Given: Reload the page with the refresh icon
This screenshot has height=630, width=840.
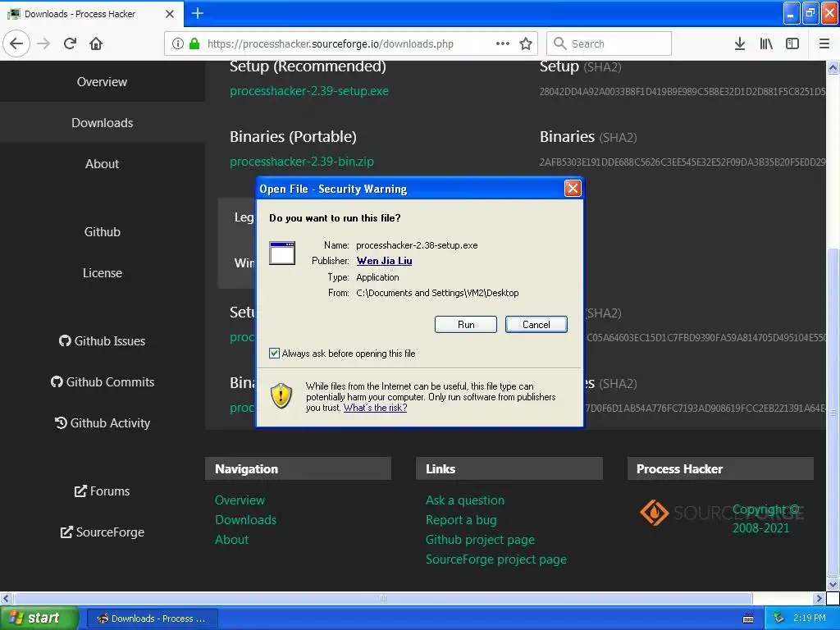Looking at the screenshot, I should click(x=71, y=43).
